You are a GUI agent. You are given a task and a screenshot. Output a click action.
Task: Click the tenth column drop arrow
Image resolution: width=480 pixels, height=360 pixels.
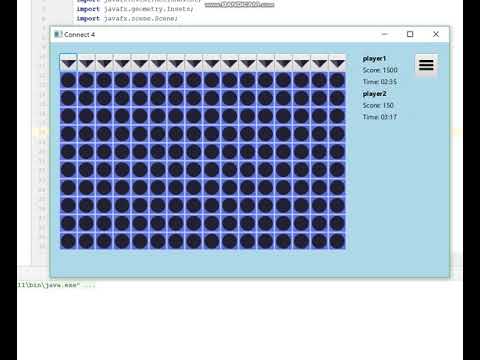(x=230, y=63)
